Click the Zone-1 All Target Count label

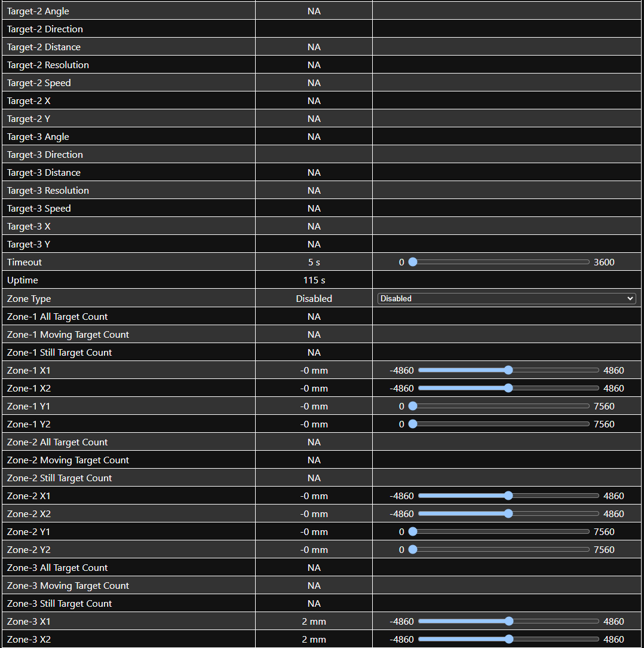click(x=57, y=316)
